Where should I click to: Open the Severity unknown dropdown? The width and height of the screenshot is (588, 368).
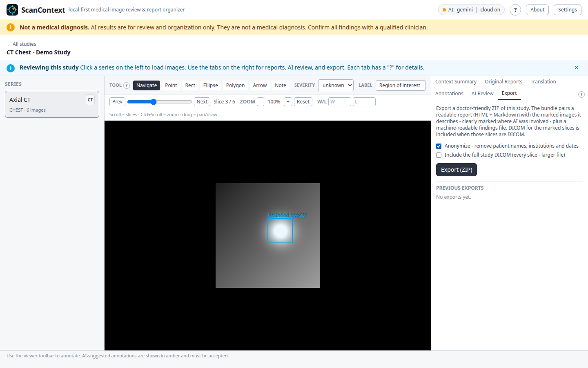[x=336, y=85]
